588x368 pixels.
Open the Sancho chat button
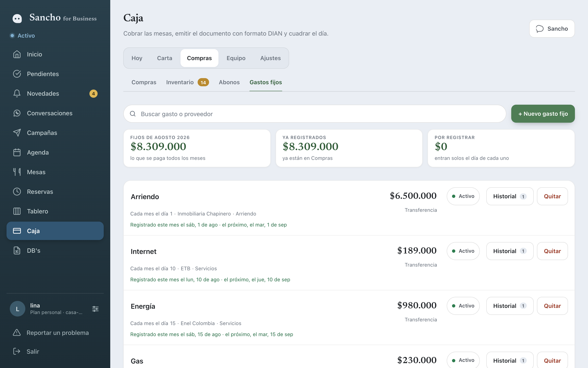pyautogui.click(x=552, y=29)
